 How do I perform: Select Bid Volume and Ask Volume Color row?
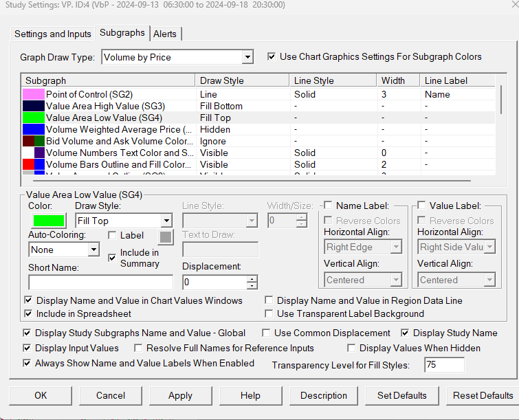[x=118, y=141]
